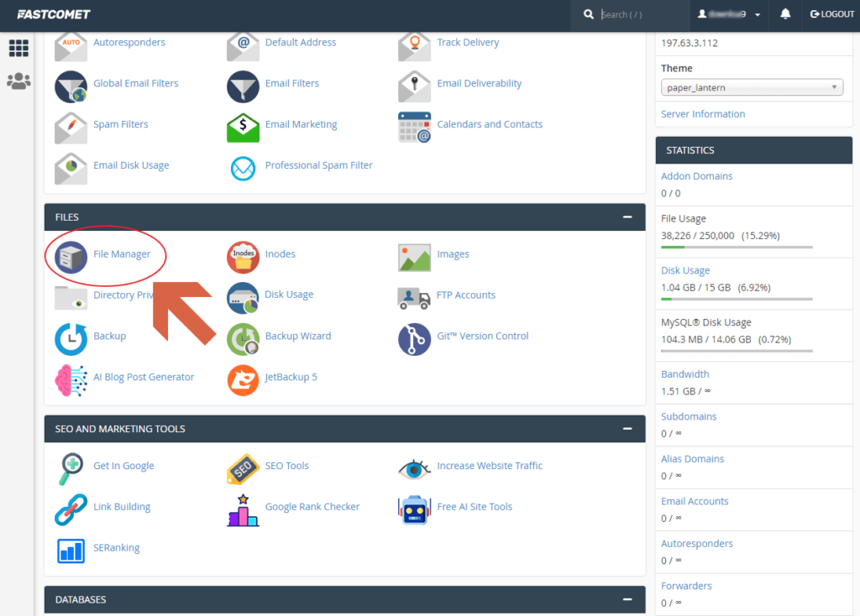Open the Directory Privacy folder icon
This screenshot has width=860, height=616.
point(71,299)
